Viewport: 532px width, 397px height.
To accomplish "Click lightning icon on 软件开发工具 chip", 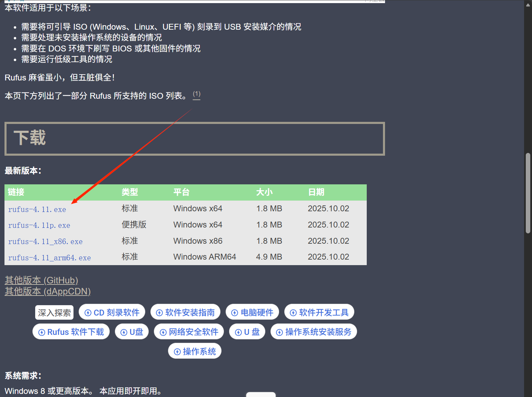I will pyautogui.click(x=293, y=313).
